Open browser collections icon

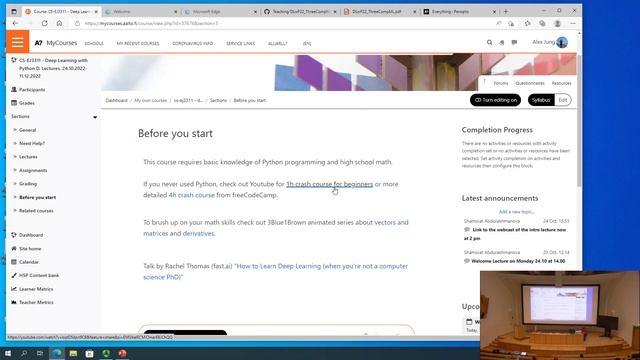(542, 23)
